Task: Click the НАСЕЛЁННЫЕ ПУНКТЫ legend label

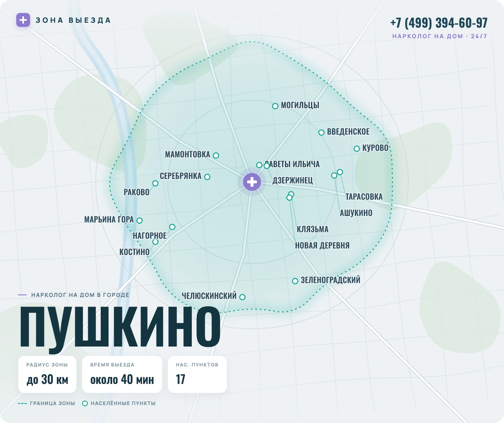Action: coord(123,403)
